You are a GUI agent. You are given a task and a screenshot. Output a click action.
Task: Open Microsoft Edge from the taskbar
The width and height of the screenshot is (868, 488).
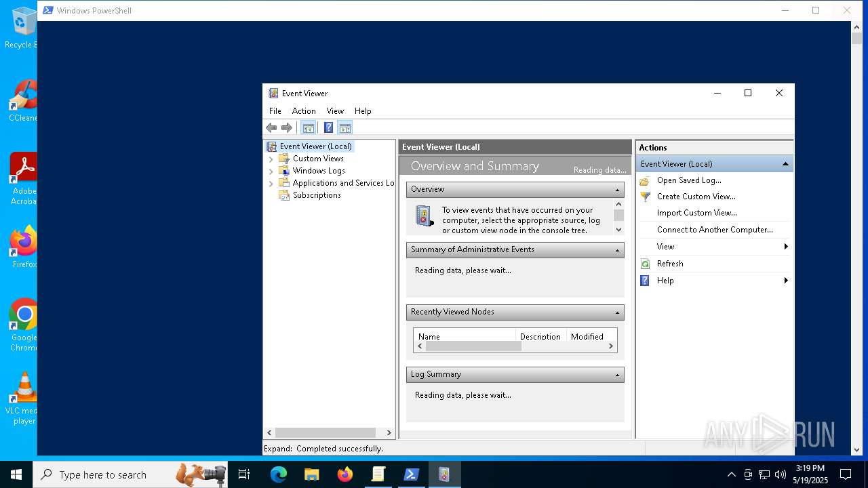279,474
